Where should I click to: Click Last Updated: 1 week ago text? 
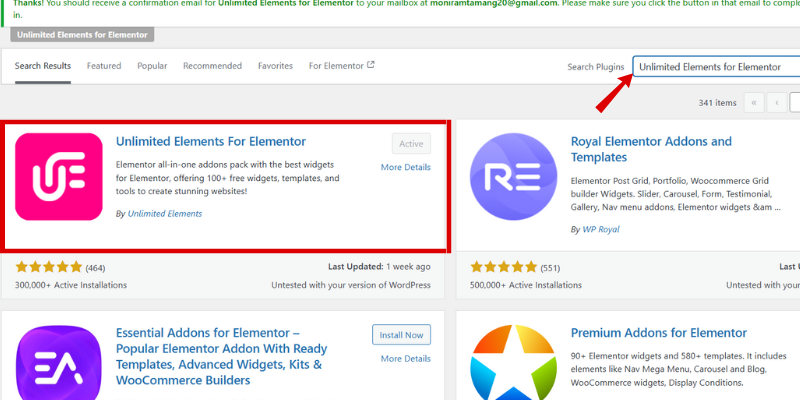[x=379, y=266]
